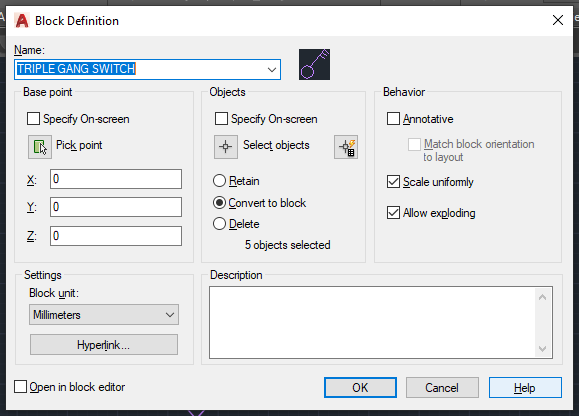Click the Description scrollbar down arrow
Image resolution: width=579 pixels, height=416 pixels.
tap(542, 348)
